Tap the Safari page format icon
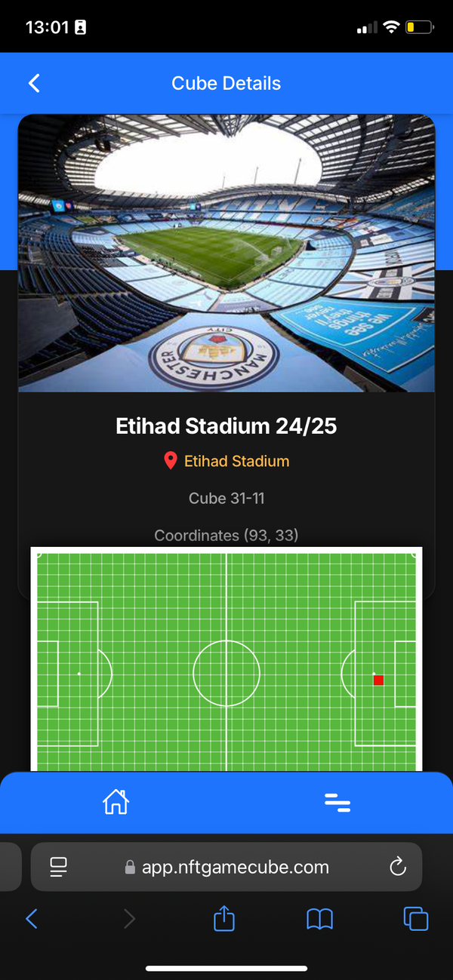Viewport: 453px width, 980px height. pos(59,867)
